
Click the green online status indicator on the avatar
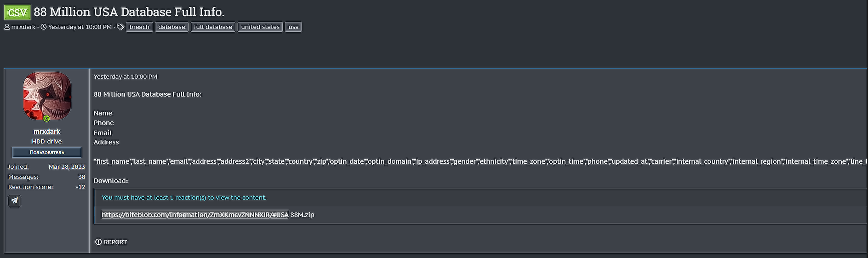coord(46,119)
